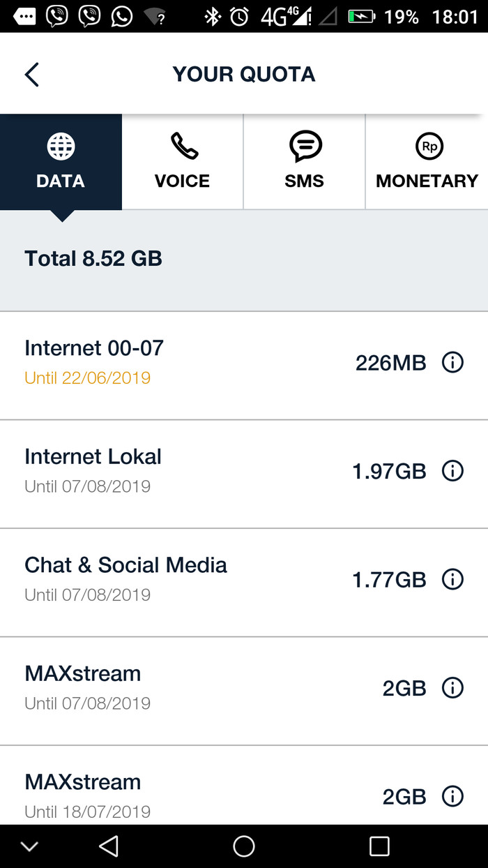Viewport: 488px width, 868px height.
Task: Open info for Internet 00-07 quota
Action: pyautogui.click(x=452, y=363)
